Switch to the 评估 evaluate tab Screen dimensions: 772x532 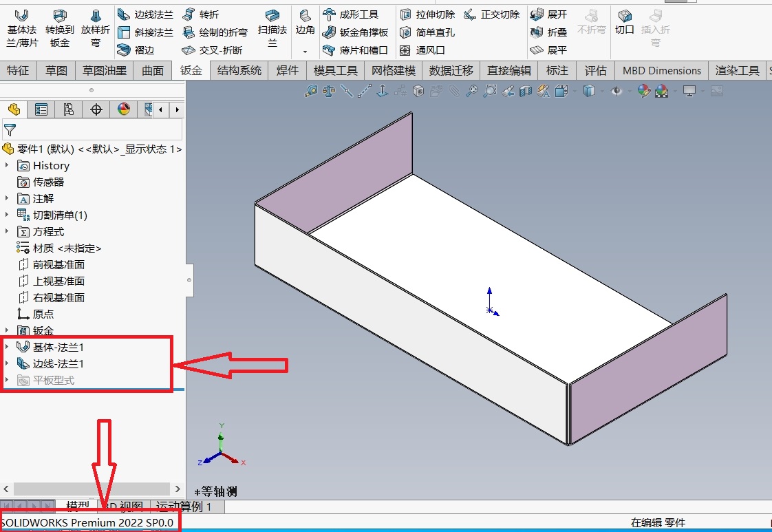click(x=595, y=70)
